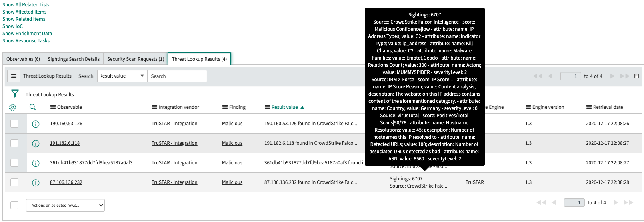This screenshot has width=644, height=222.
Task: Switch to the Sightings Search Details tab
Action: 74,59
